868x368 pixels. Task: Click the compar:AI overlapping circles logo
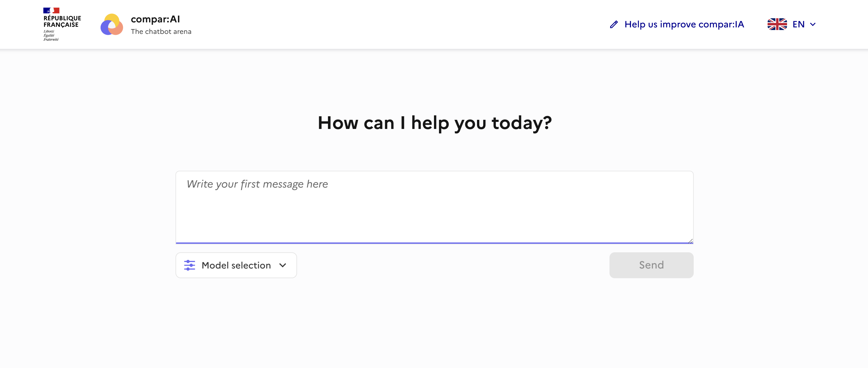pos(112,24)
